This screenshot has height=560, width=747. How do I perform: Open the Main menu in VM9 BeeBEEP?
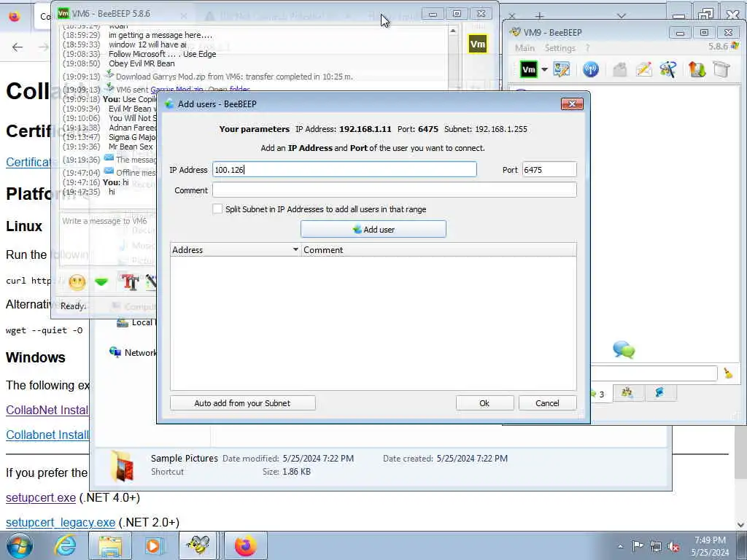pos(525,48)
